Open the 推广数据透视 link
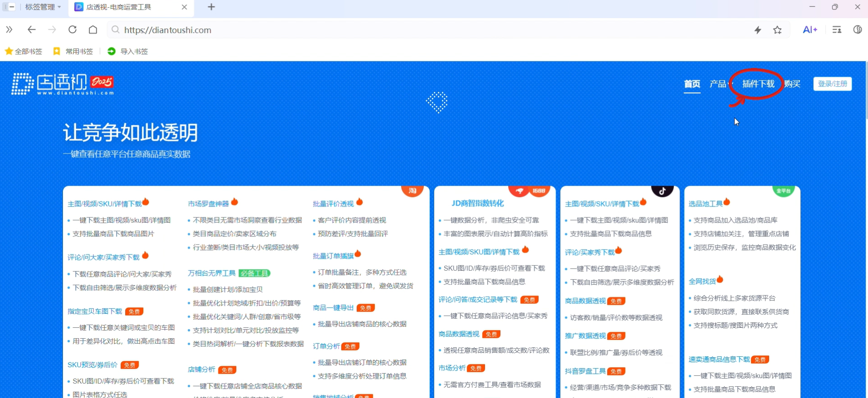 click(x=585, y=336)
